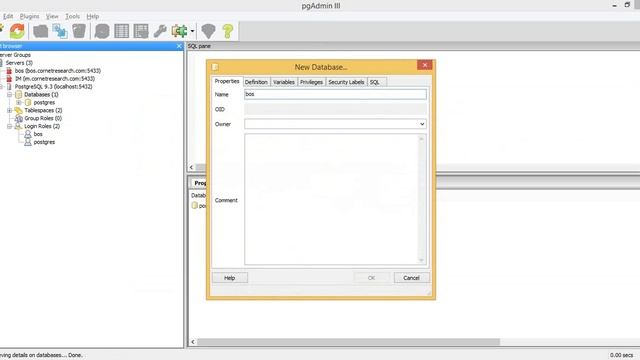This screenshot has width=640, height=360.
Task: Click the Properties toolbar icon
Action: click(x=40, y=31)
